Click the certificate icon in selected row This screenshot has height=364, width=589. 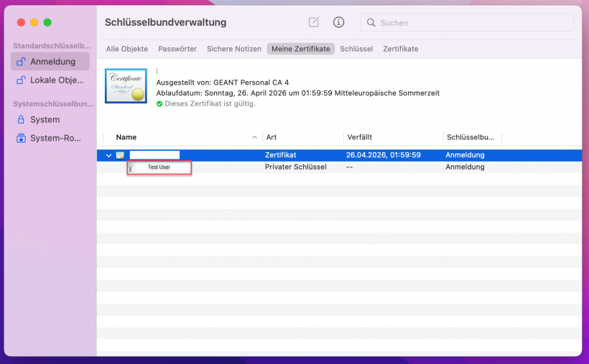[x=121, y=155]
